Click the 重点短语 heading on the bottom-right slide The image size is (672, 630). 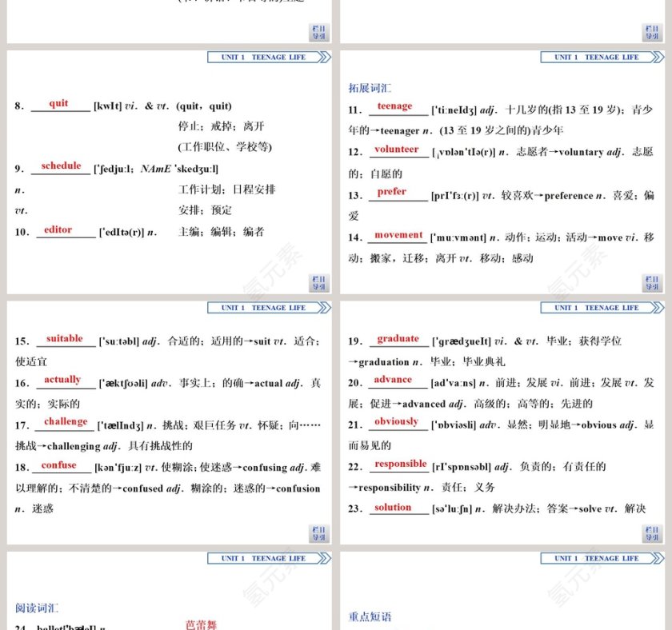click(369, 616)
